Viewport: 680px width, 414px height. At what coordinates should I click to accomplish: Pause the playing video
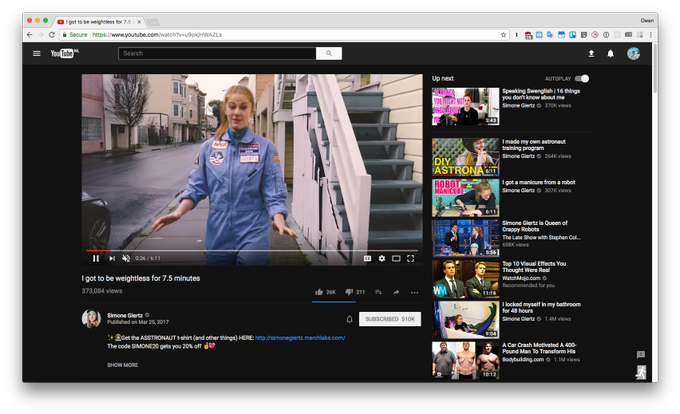tap(96, 258)
